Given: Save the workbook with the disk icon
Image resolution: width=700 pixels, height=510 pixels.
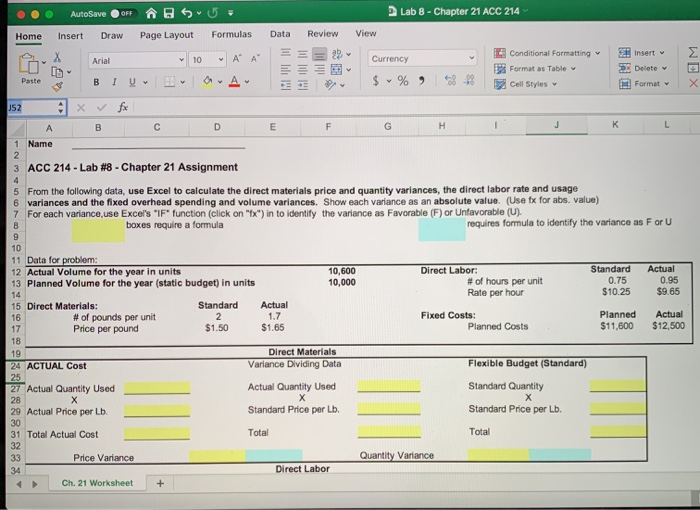Looking at the screenshot, I should click(169, 13).
